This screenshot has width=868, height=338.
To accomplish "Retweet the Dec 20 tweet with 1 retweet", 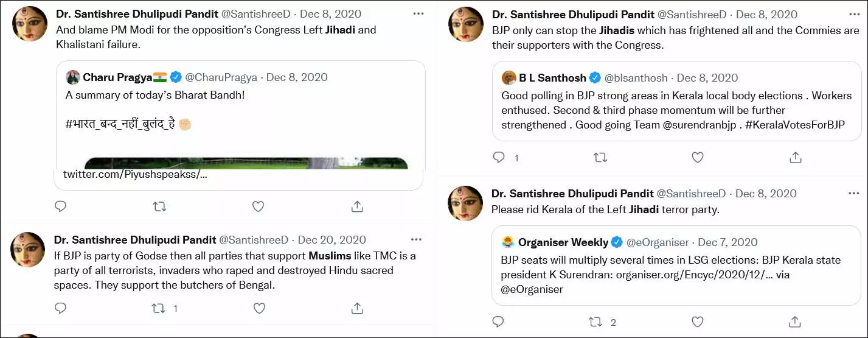I will 159,308.
